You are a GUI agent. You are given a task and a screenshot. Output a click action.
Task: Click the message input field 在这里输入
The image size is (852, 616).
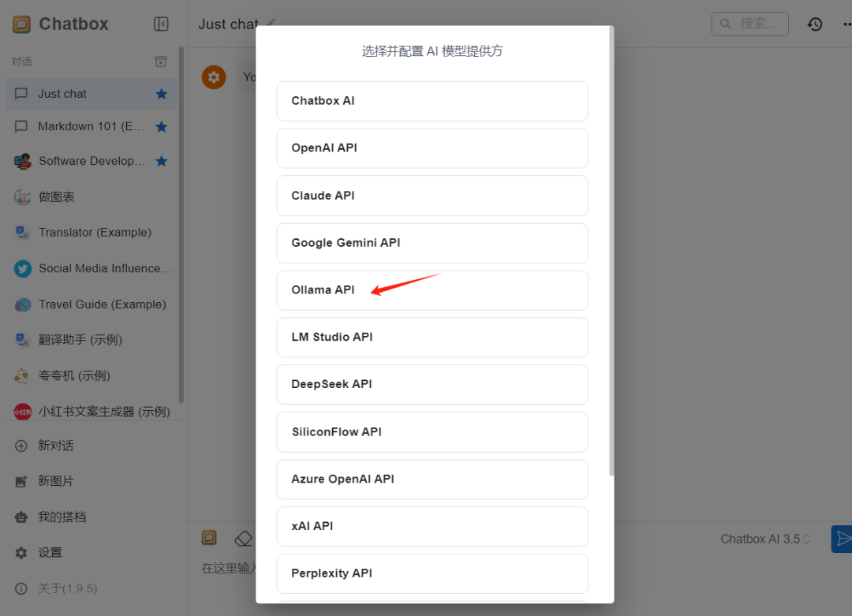pos(229,568)
